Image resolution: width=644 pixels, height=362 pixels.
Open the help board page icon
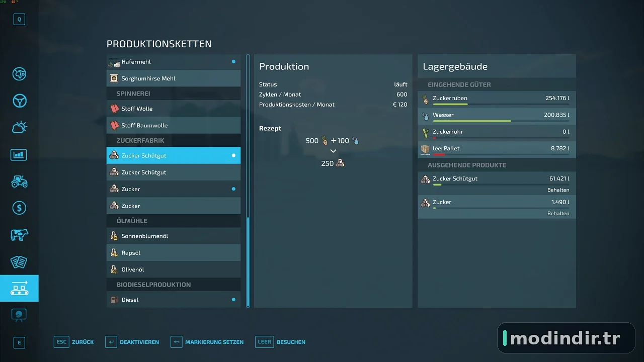(19, 315)
